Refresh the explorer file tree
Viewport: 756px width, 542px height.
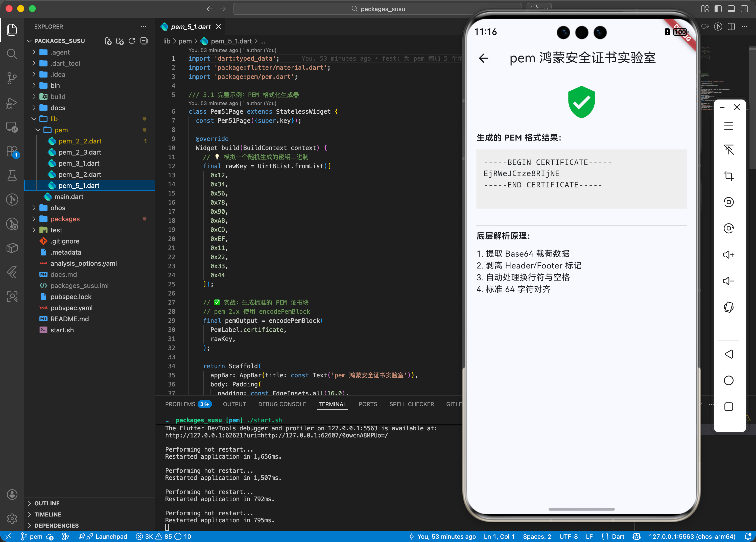point(132,41)
